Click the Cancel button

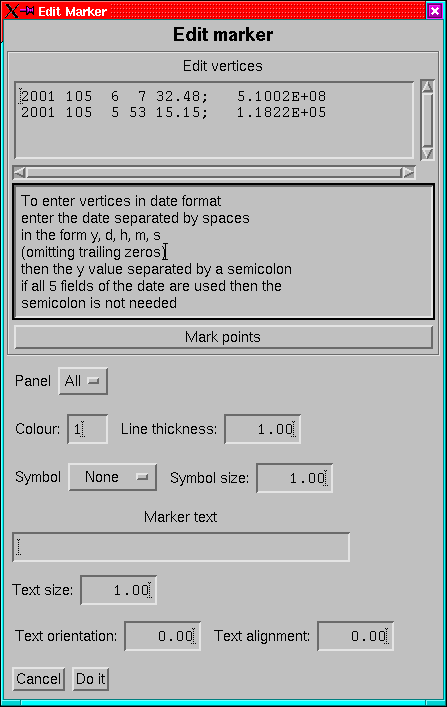[38, 679]
